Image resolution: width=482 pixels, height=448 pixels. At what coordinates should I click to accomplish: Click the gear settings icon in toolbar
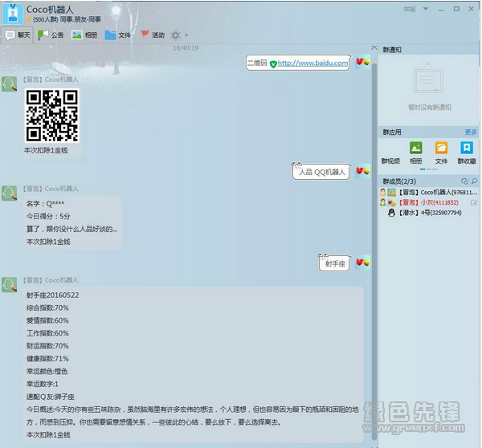point(175,35)
